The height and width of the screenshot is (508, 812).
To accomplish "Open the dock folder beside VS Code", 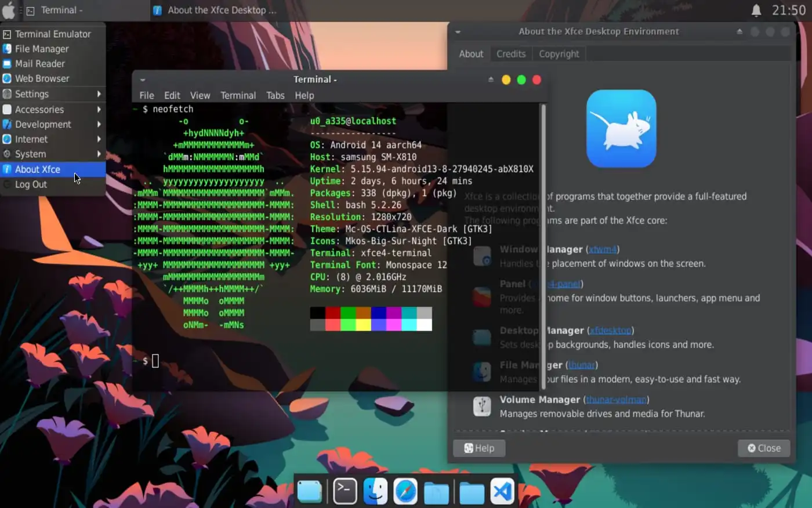I will coord(472,494).
